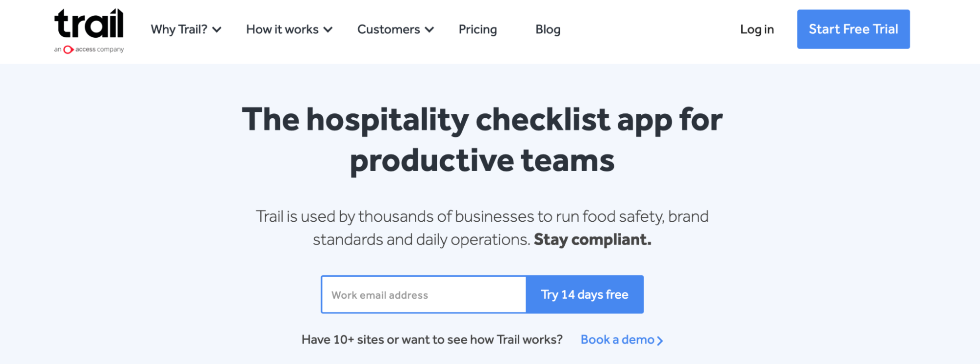
Task: Click Log in
Action: (x=757, y=29)
